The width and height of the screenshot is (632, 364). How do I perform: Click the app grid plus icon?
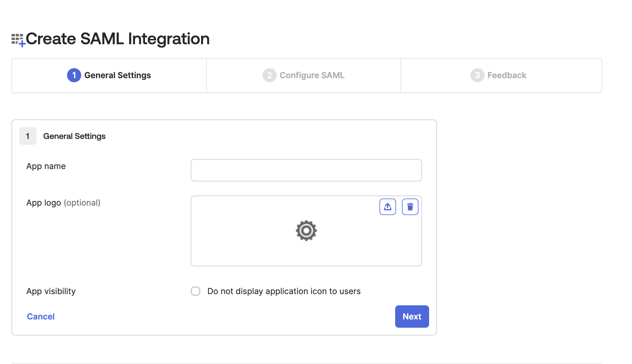point(18,40)
